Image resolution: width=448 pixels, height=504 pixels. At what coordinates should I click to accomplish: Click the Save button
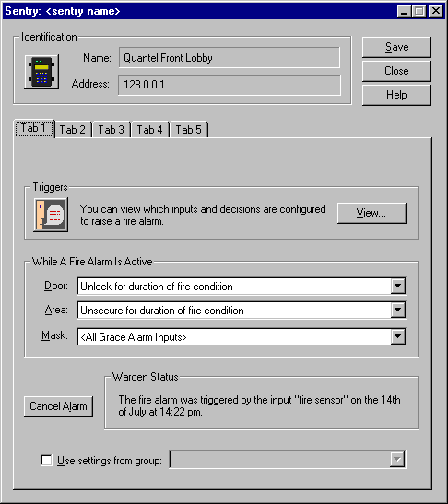pos(396,47)
